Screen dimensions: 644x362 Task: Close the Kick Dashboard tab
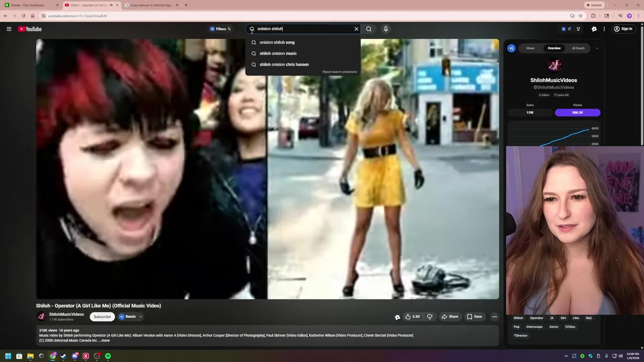57,5
